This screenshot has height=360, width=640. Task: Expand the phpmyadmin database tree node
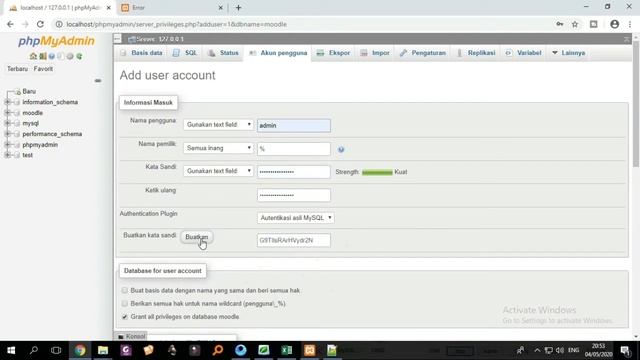click(x=7, y=144)
